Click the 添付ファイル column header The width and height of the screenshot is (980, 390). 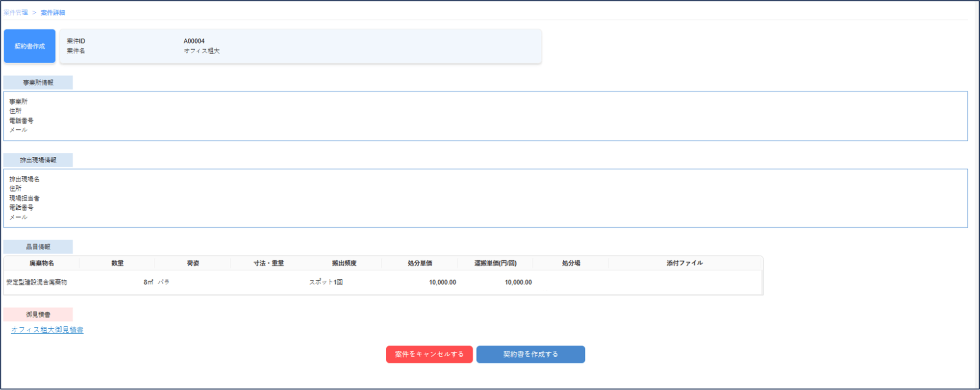(x=684, y=263)
